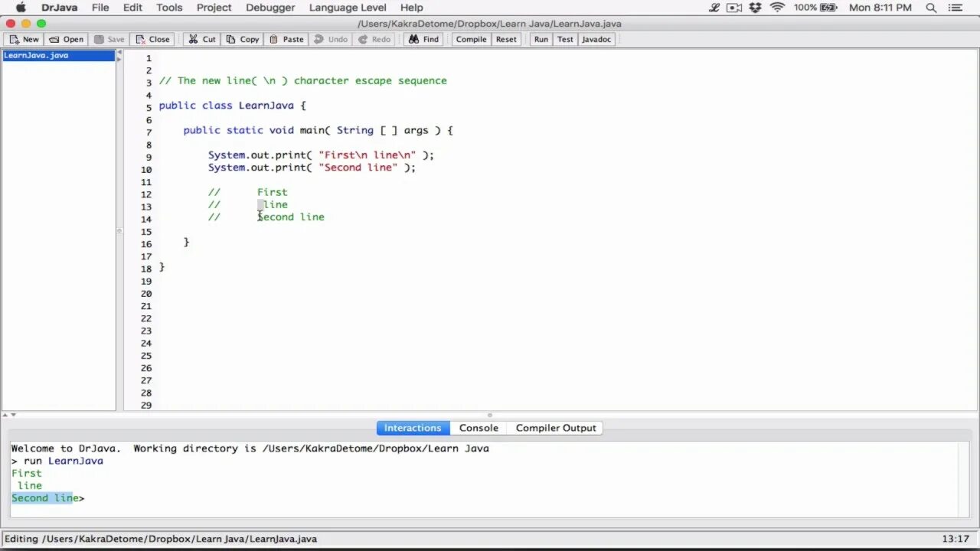Image resolution: width=980 pixels, height=551 pixels.
Task: Click line number 29 in gutter
Action: (146, 405)
